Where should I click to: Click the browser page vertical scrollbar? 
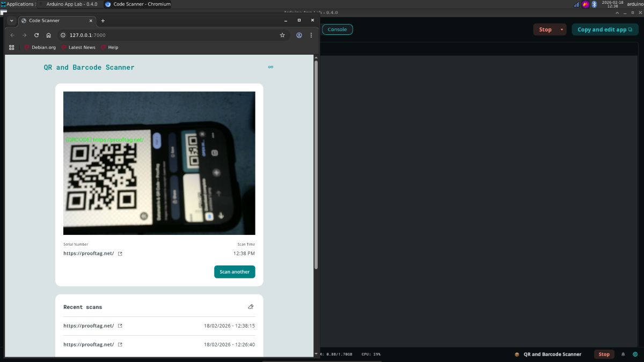coord(316,165)
